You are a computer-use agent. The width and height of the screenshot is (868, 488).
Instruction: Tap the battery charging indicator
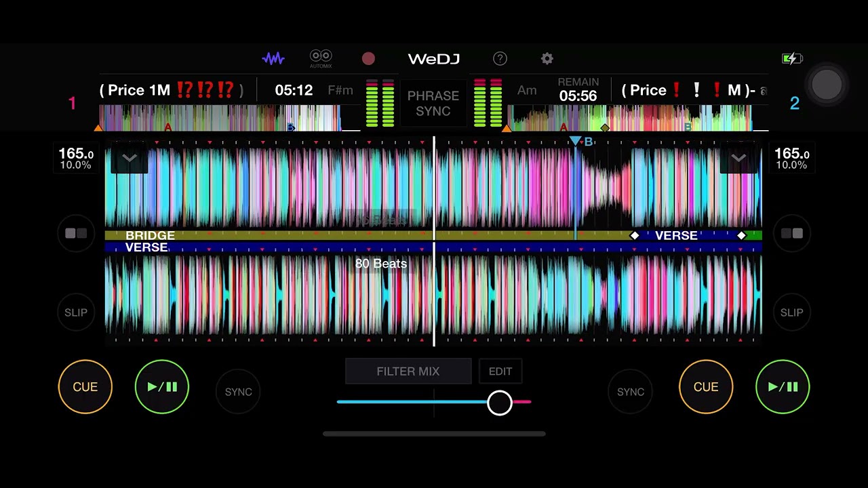point(792,59)
